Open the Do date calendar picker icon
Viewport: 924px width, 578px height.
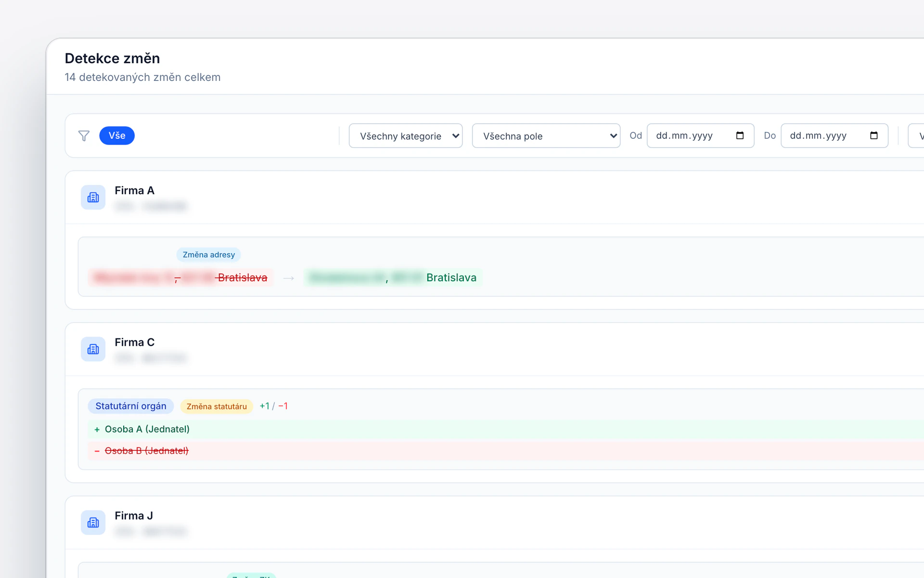click(x=873, y=135)
